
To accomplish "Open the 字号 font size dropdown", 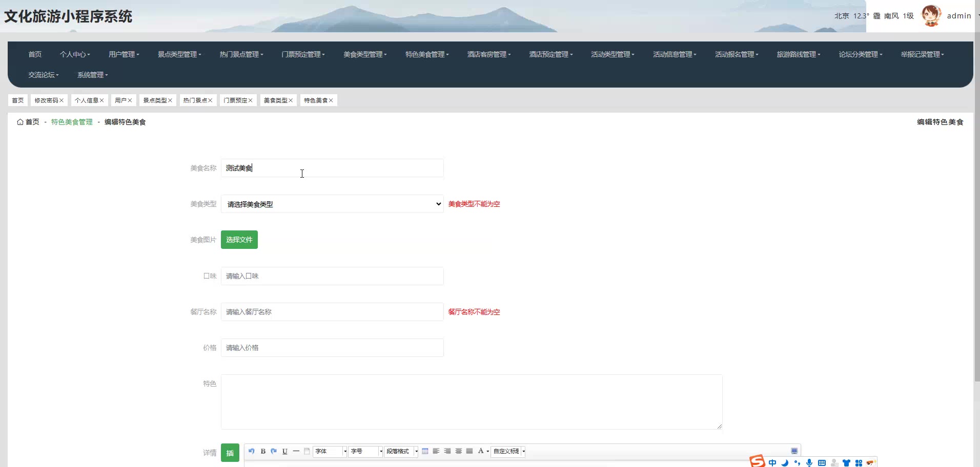I will 366,451.
